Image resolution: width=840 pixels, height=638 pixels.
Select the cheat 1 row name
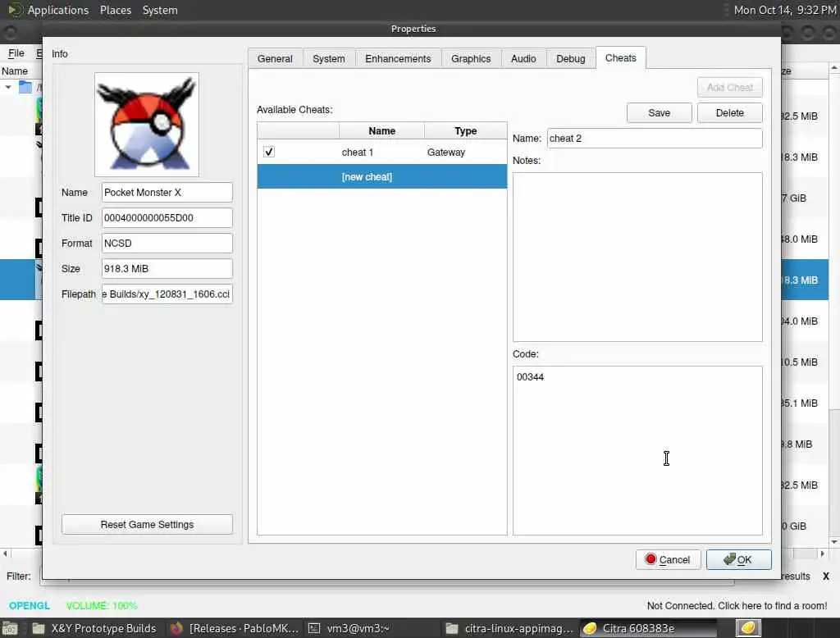pyautogui.click(x=358, y=153)
